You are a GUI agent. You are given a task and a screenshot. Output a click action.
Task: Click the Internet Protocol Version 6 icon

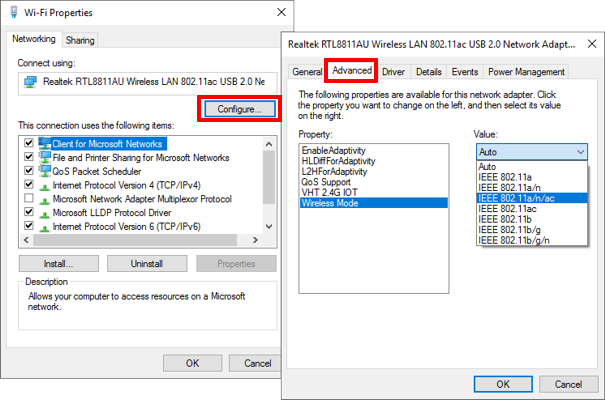45,228
